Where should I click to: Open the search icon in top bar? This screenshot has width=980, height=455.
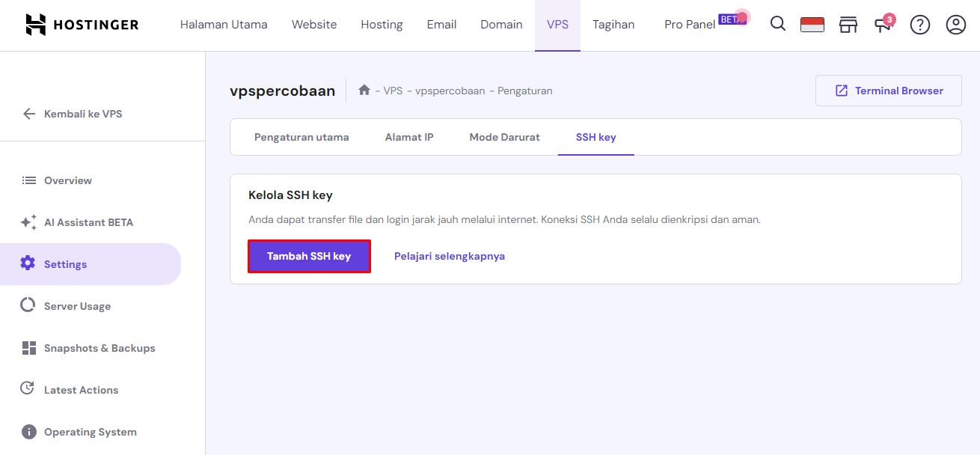777,24
